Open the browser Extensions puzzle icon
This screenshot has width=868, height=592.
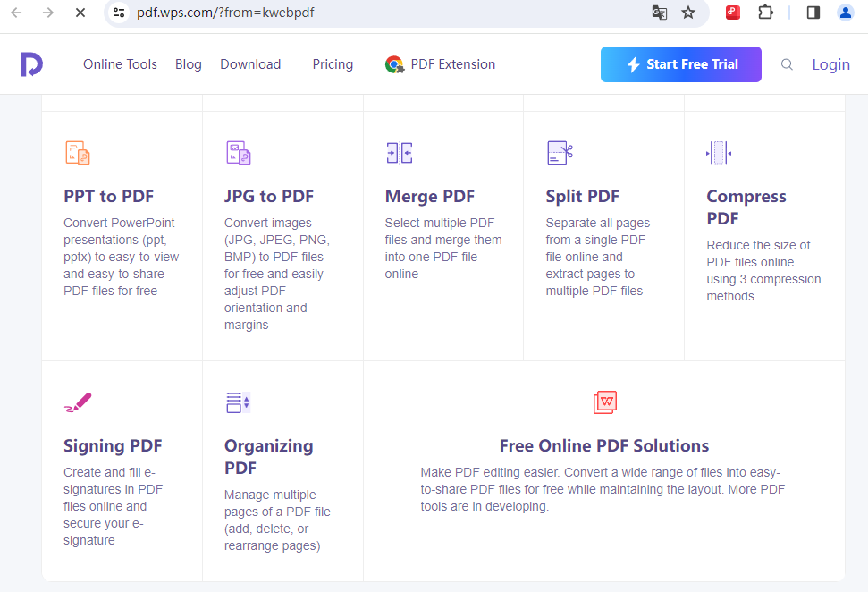(765, 13)
